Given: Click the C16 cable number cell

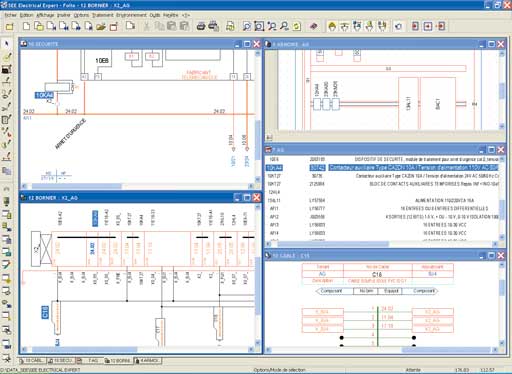Looking at the screenshot, I should (377, 274).
